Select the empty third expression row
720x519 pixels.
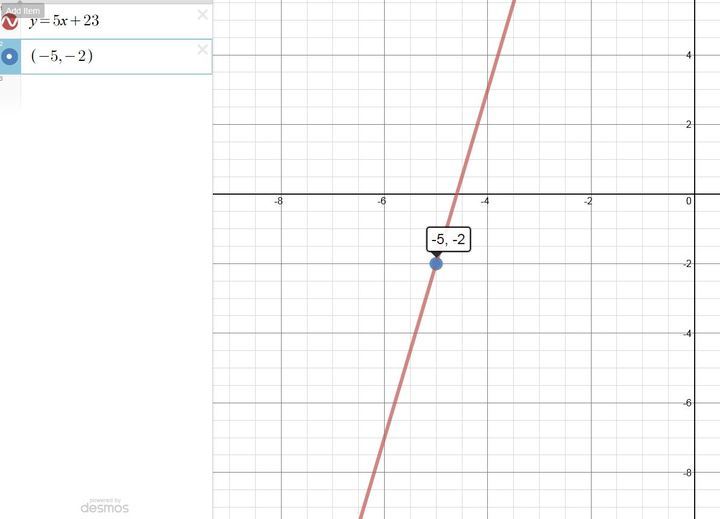click(x=105, y=90)
